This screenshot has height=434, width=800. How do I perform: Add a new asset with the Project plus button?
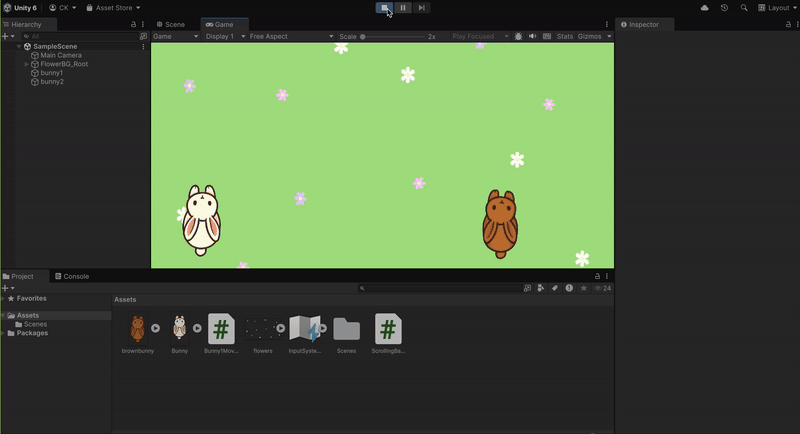8,288
